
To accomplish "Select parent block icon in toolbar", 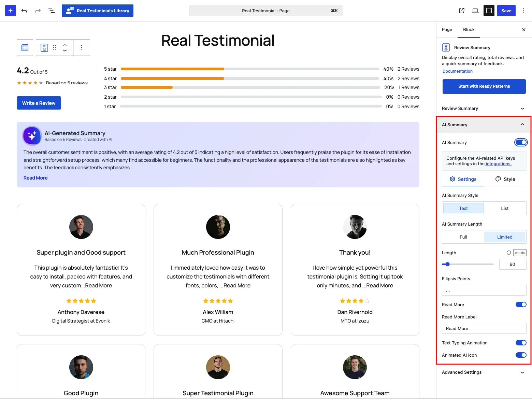I will click(25, 48).
